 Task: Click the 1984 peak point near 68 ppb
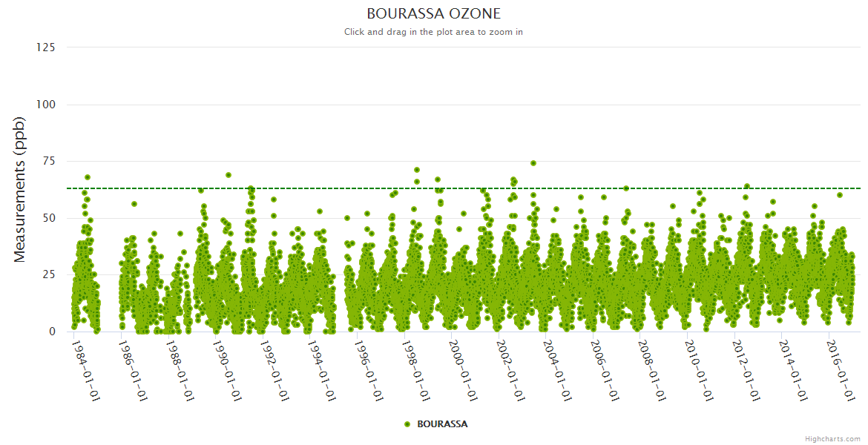[88, 177]
